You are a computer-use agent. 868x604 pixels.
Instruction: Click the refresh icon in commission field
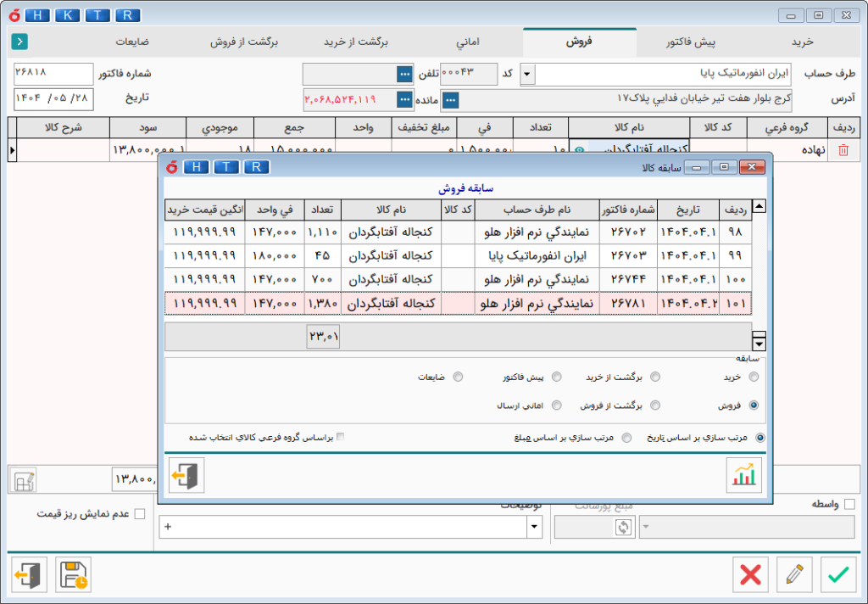pyautogui.click(x=623, y=527)
